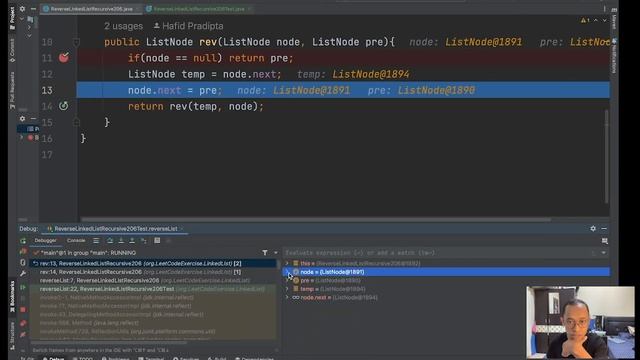
Task: Select frame rev:14, ReverseLinkedListRecursive206 [1]
Action: 153,272
